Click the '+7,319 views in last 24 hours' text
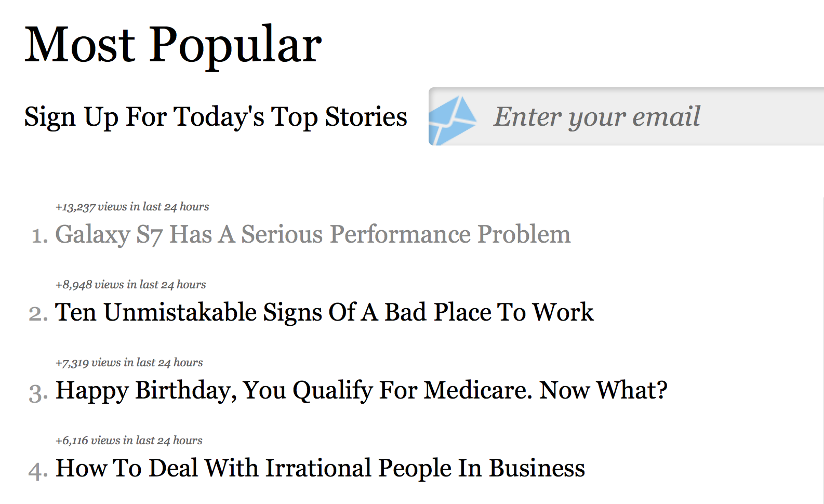The image size is (824, 504). pos(129,363)
